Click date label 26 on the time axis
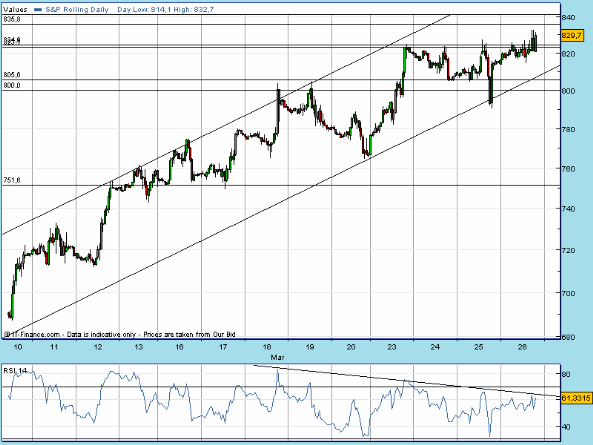Viewport: 593px width, 445px height. (522, 347)
